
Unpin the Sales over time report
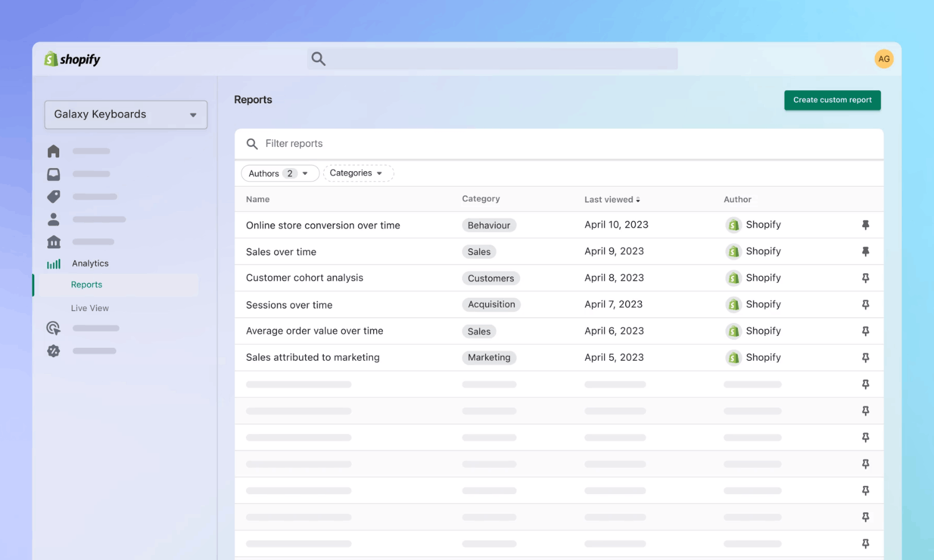(x=866, y=251)
